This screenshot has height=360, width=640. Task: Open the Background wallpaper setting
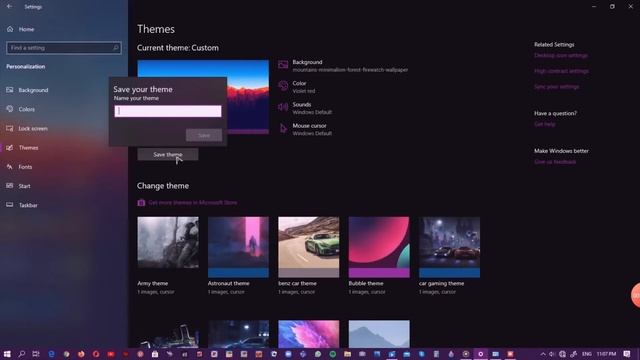pyautogui.click(x=343, y=66)
